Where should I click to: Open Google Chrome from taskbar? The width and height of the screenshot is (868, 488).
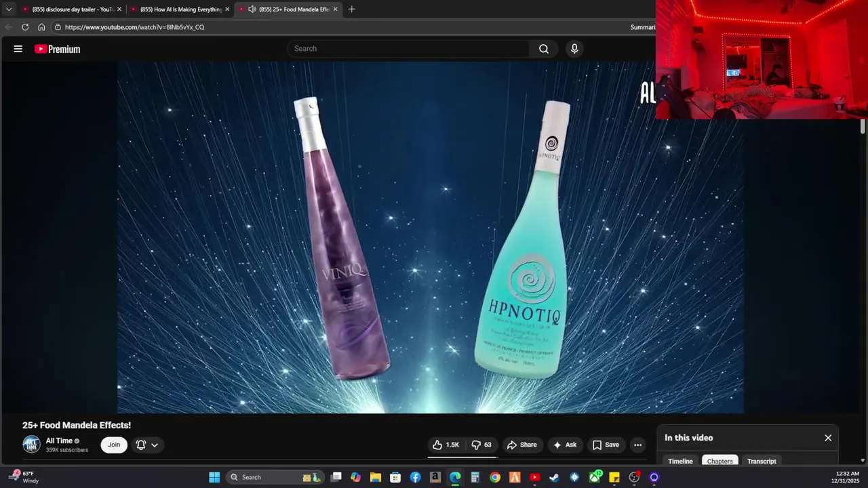click(495, 477)
